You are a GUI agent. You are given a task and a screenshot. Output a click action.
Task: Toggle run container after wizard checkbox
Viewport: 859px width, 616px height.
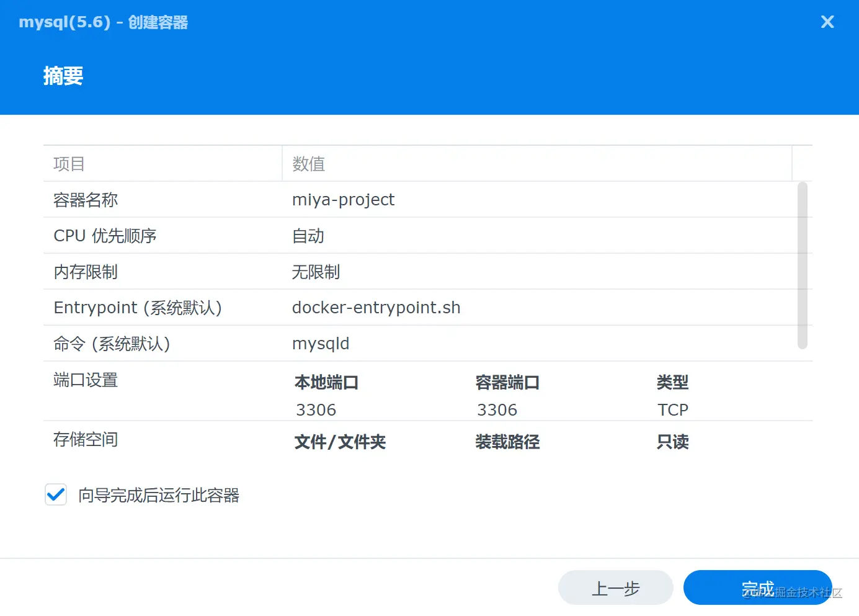(x=56, y=494)
